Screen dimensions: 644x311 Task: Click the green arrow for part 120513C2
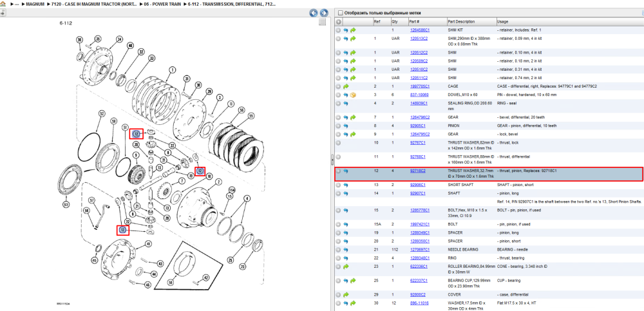(x=353, y=39)
